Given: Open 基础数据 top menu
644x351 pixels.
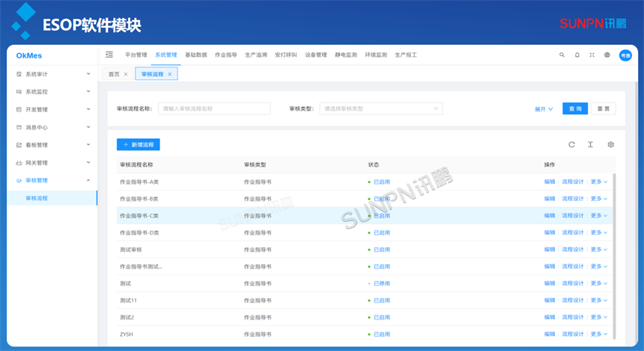Looking at the screenshot, I should [196, 55].
